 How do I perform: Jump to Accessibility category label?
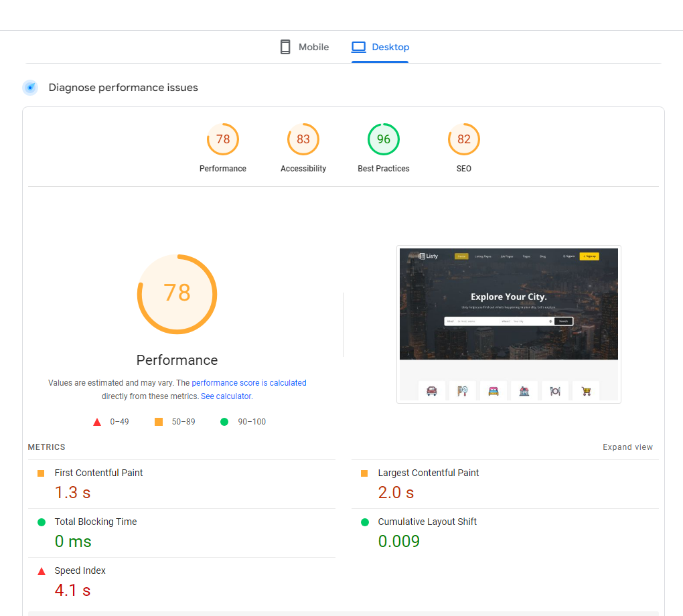pyautogui.click(x=303, y=169)
